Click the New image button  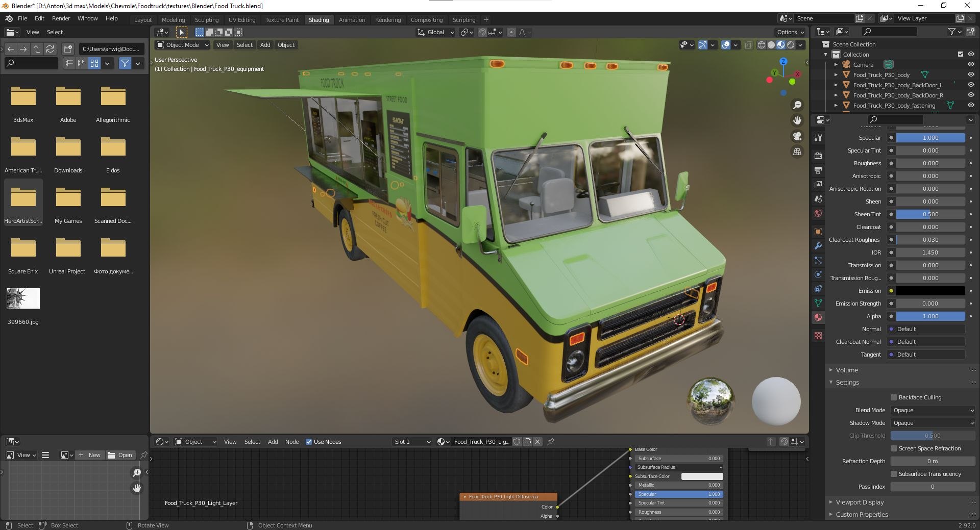[x=90, y=455]
